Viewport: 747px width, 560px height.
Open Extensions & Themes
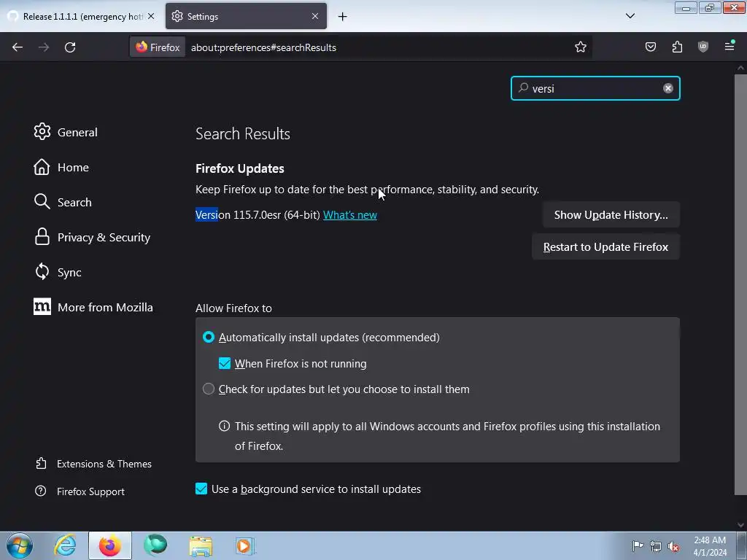click(x=93, y=464)
